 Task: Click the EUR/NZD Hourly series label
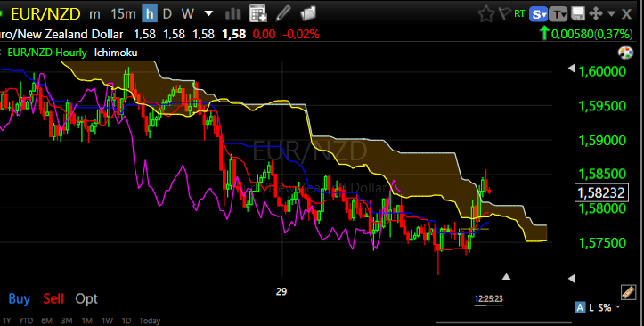(x=47, y=53)
